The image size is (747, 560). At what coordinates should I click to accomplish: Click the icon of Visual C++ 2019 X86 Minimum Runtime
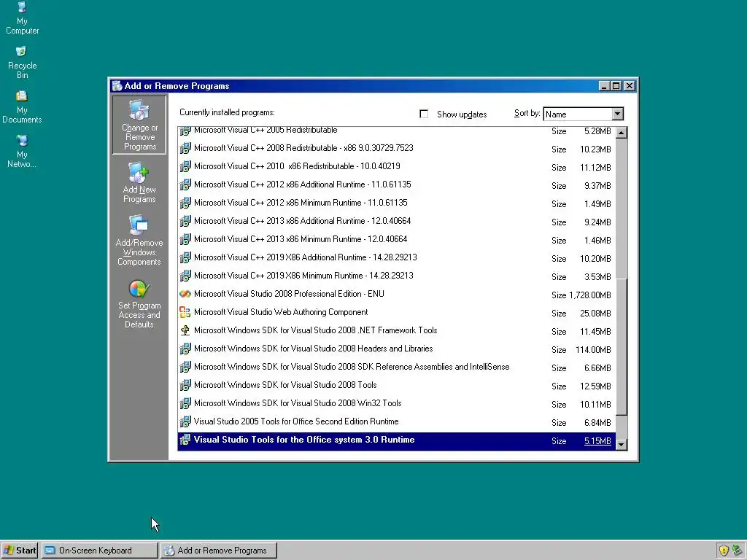pyautogui.click(x=185, y=276)
